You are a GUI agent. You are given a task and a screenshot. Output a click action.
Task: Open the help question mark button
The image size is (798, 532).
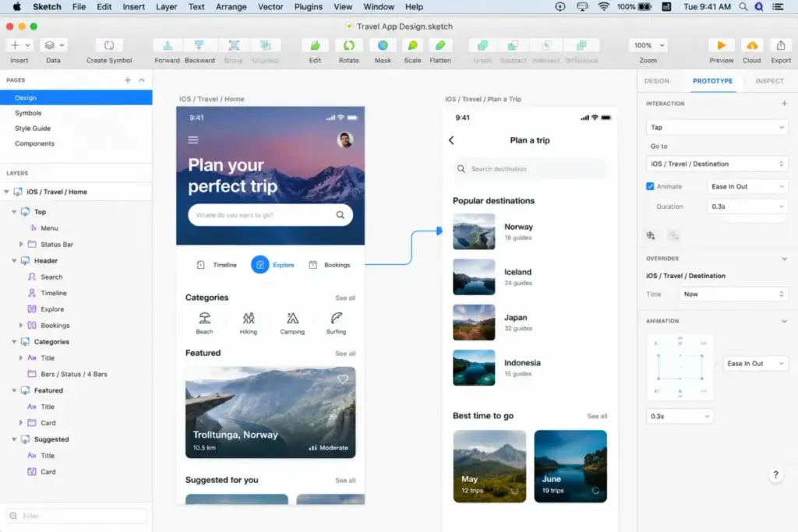775,474
